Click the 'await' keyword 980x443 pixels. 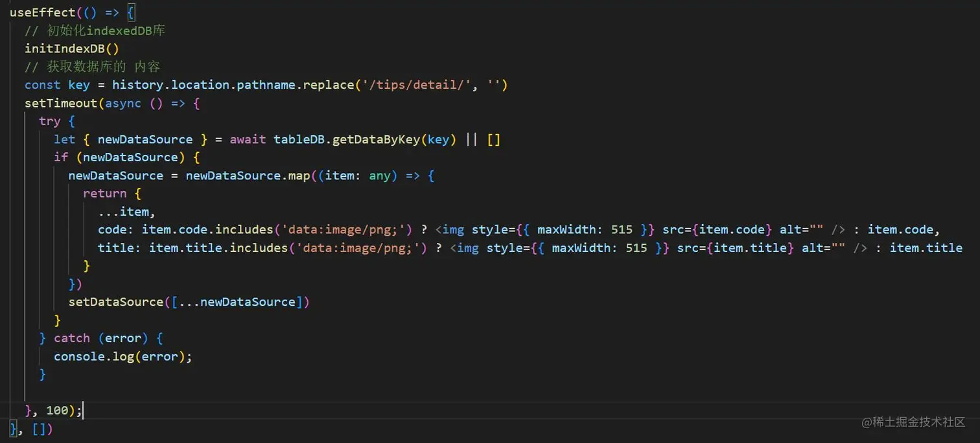(248, 139)
